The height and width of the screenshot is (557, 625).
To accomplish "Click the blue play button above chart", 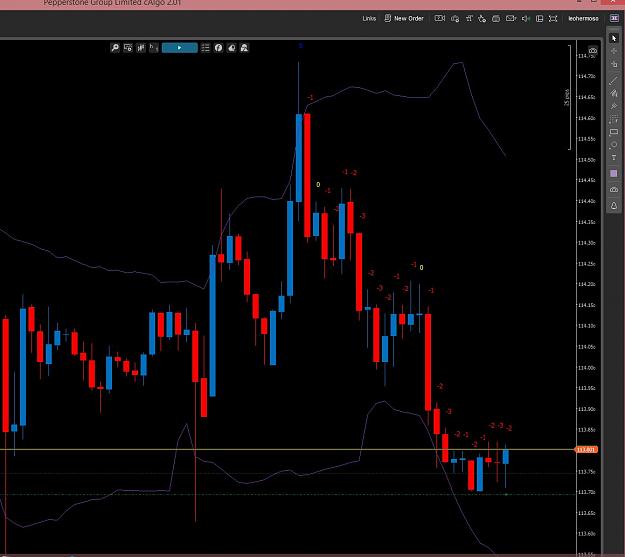I will pyautogui.click(x=179, y=48).
